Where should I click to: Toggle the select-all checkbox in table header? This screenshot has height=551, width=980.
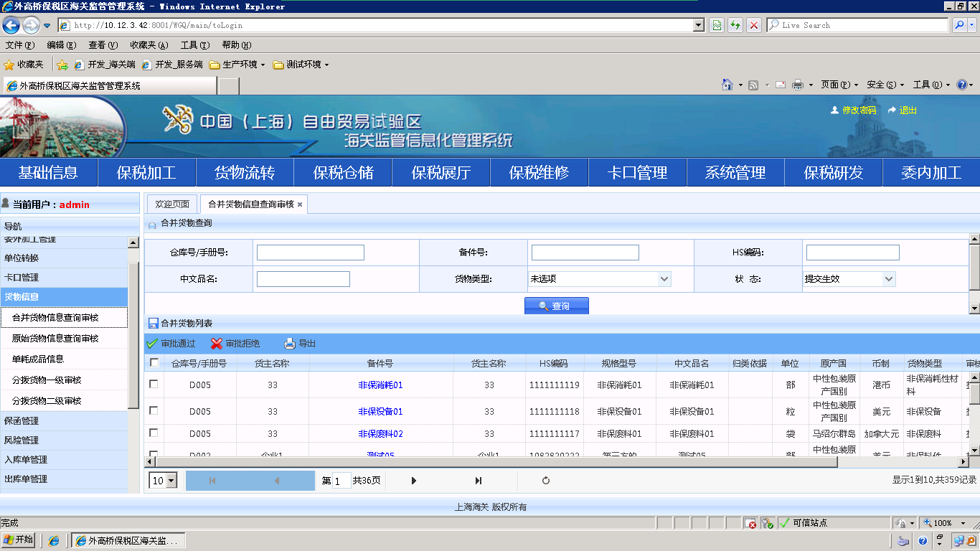tap(154, 363)
